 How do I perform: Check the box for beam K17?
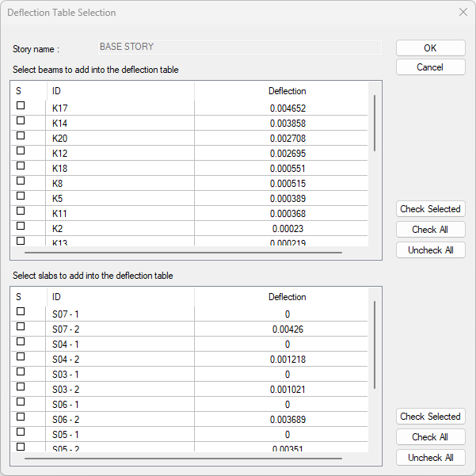[21, 105]
